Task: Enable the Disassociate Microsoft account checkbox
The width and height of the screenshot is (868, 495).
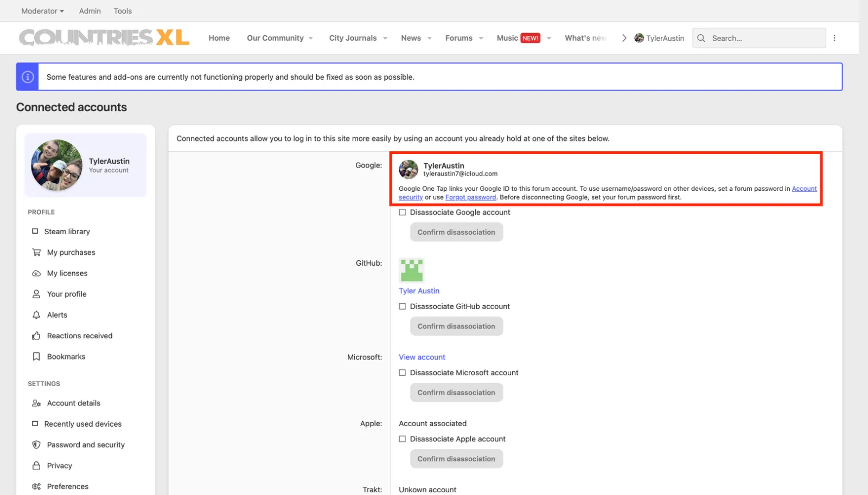Action: pos(403,372)
